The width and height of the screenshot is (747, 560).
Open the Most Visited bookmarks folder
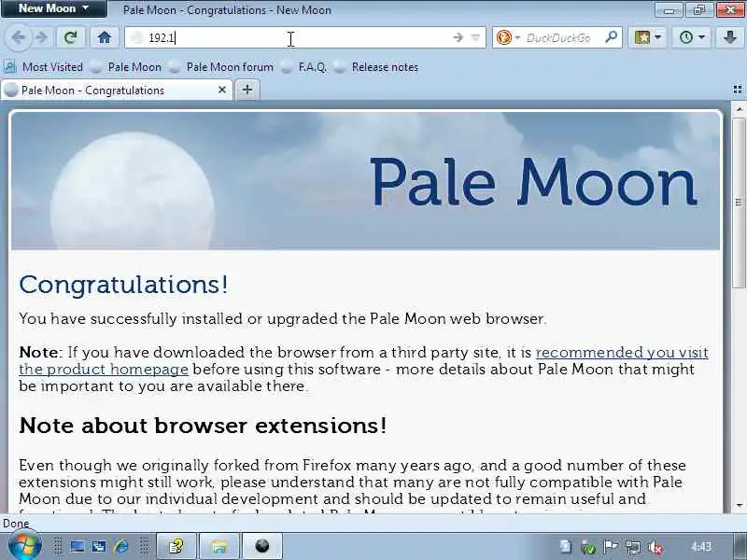(x=44, y=67)
